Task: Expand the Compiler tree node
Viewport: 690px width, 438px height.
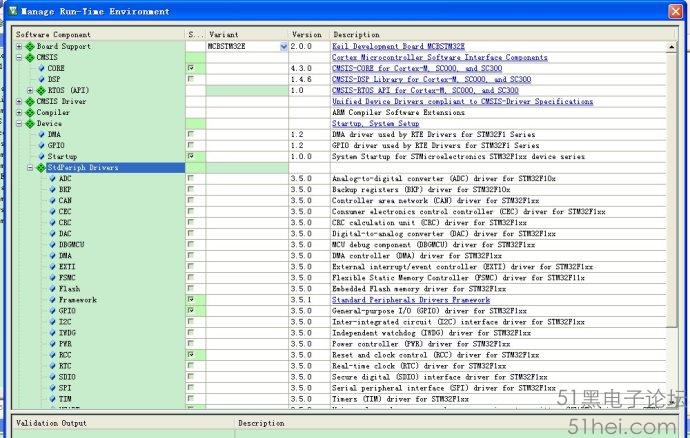Action: click(x=19, y=112)
